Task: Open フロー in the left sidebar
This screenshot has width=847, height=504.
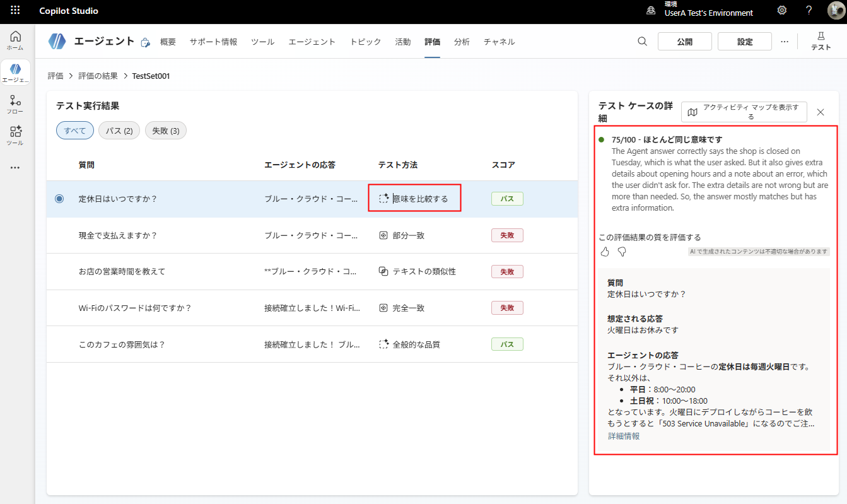Action: [x=15, y=104]
